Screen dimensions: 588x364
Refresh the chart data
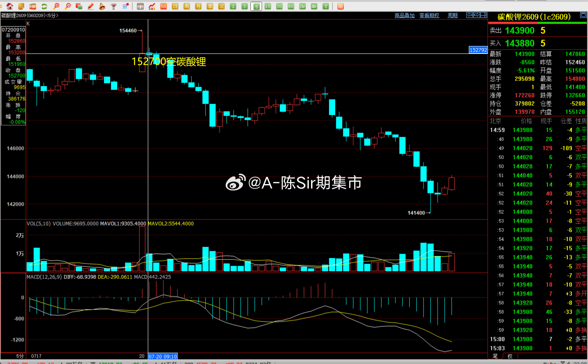click(44, 6)
